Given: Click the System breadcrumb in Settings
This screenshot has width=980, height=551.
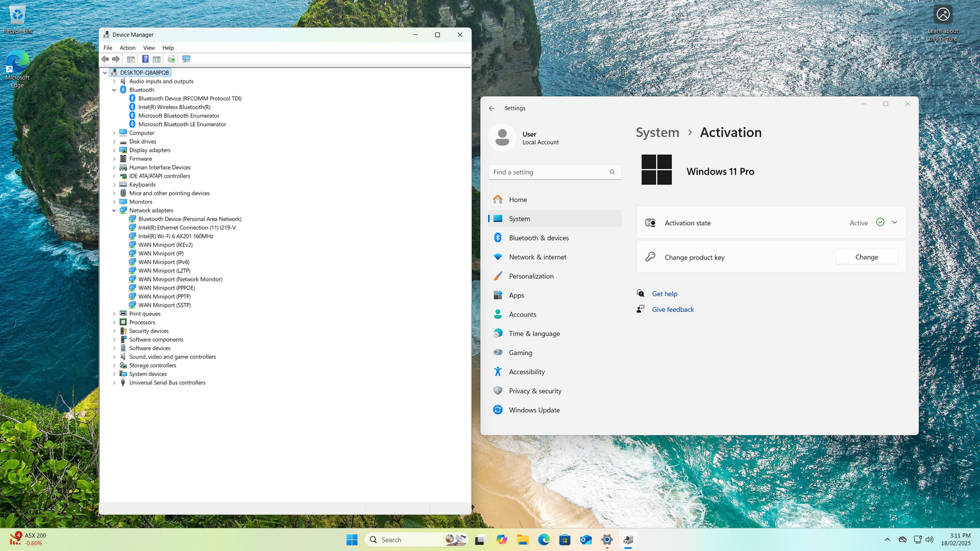Looking at the screenshot, I should pos(657,132).
